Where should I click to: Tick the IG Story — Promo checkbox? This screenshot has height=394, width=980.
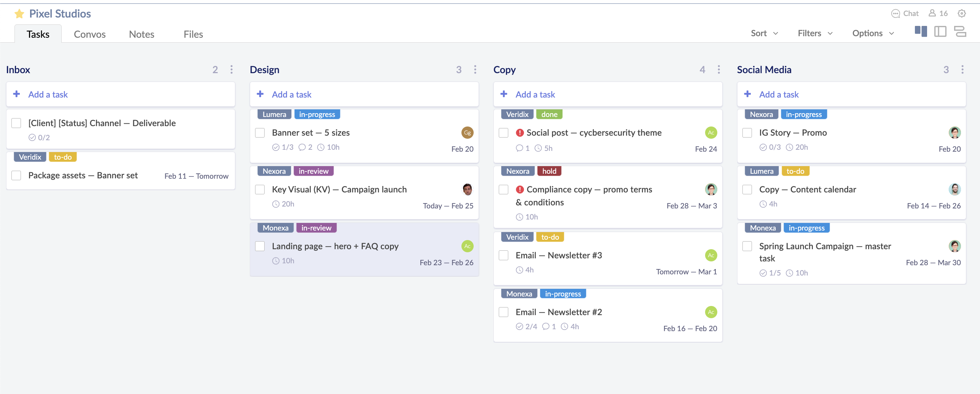pyautogui.click(x=747, y=133)
